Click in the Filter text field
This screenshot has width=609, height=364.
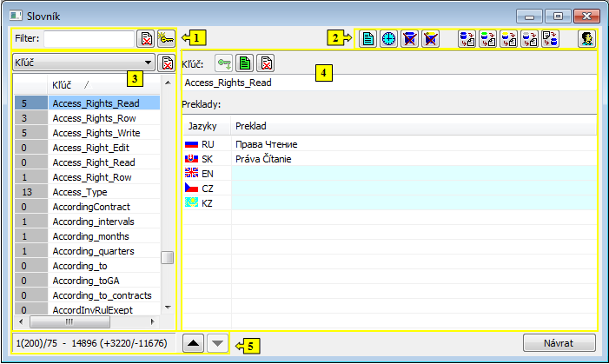pyautogui.click(x=89, y=38)
